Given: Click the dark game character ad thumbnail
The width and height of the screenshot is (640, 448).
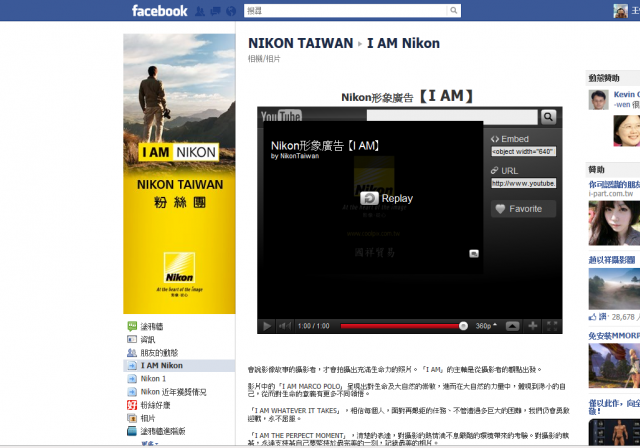Looking at the screenshot, I should pyautogui.click(x=614, y=432).
